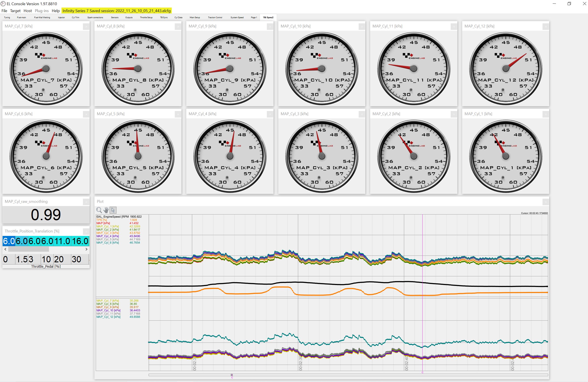Open the Target menu
Viewport: 588px width, 382px height.
click(x=15, y=11)
